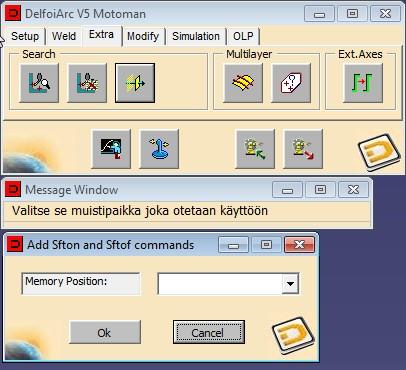Click the Message Window title bar red icon
Screen dimensions: 406x370
(13, 190)
